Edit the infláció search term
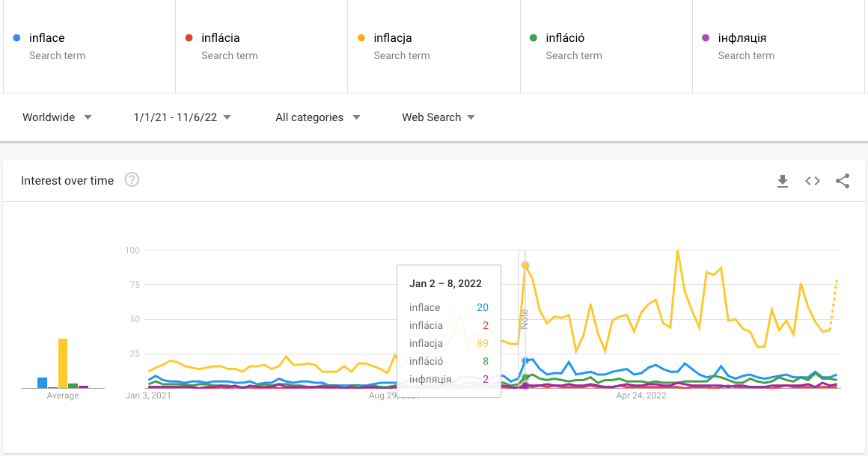This screenshot has width=868, height=456. pos(565,38)
